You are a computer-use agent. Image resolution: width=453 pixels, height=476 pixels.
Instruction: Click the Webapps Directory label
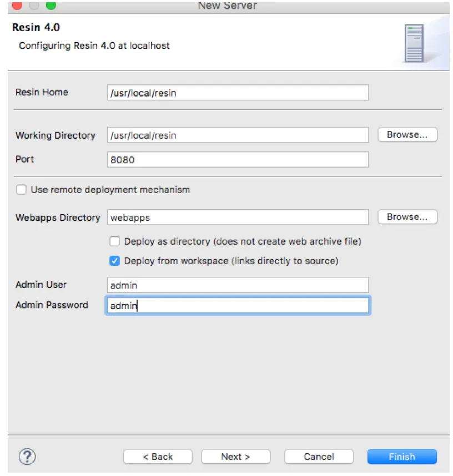58,217
